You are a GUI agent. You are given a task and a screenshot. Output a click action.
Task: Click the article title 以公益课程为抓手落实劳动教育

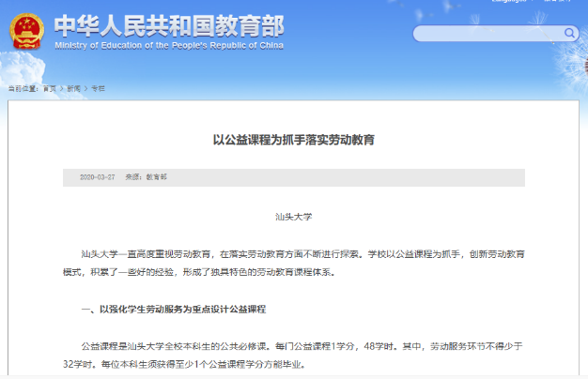[x=294, y=140]
